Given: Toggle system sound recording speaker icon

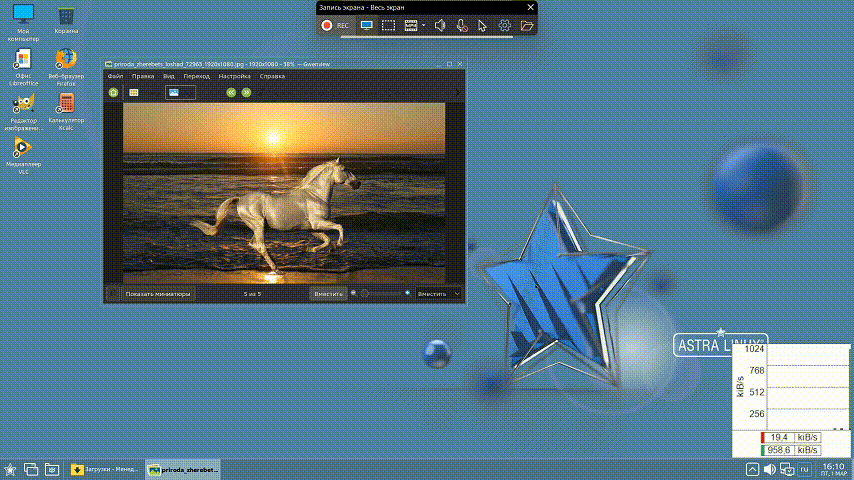Looking at the screenshot, I should pos(440,25).
